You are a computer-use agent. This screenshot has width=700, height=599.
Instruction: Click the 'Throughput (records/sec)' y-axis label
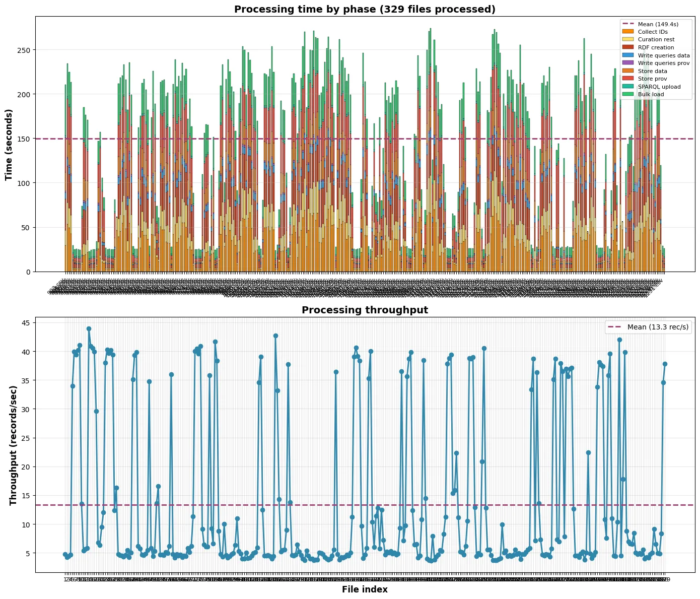point(13,445)
